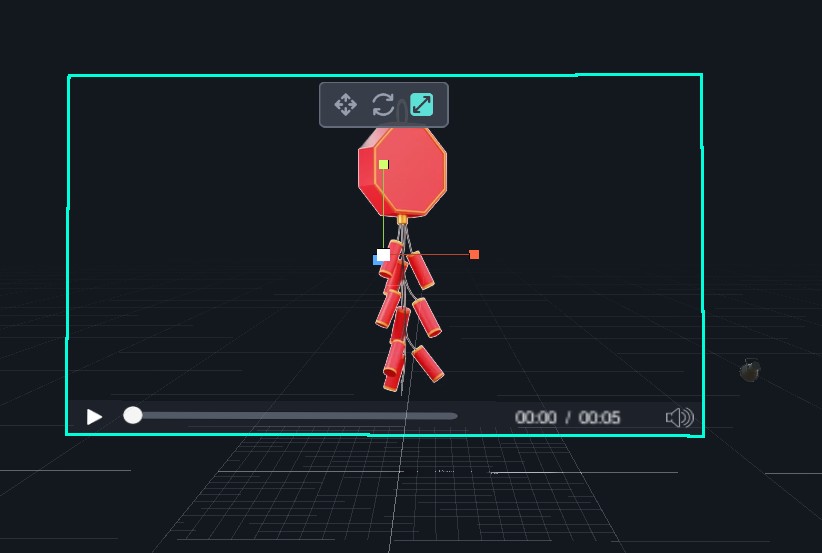Click the cyan frame's top-left corner
822x553 pixels.
[x=69, y=76]
